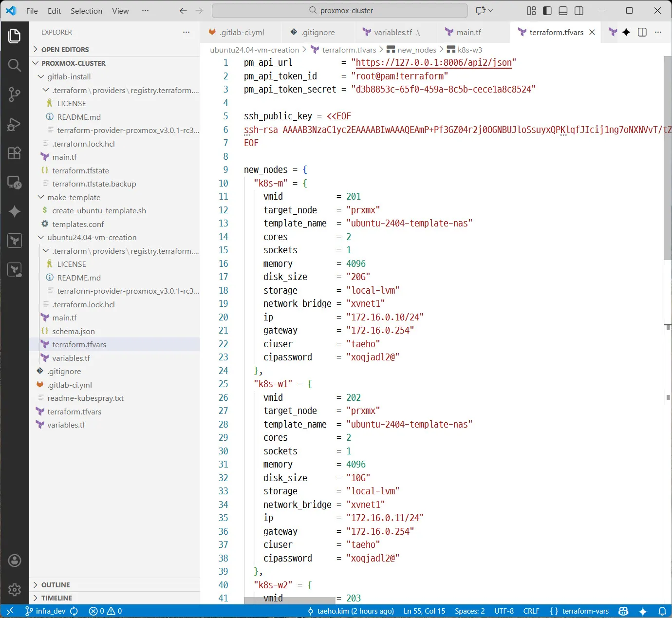Open the Customize Layout button
This screenshot has width=672, height=618.
tap(531, 11)
